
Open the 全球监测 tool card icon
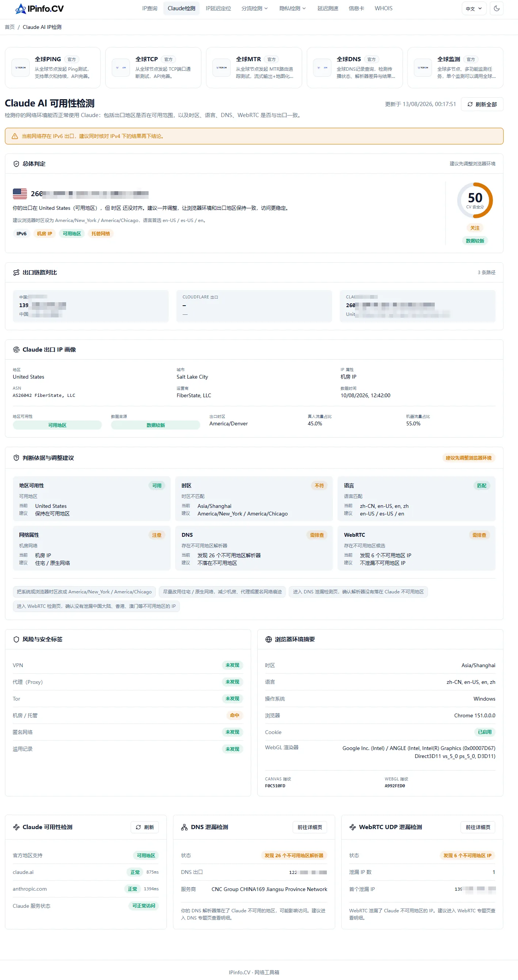[423, 68]
